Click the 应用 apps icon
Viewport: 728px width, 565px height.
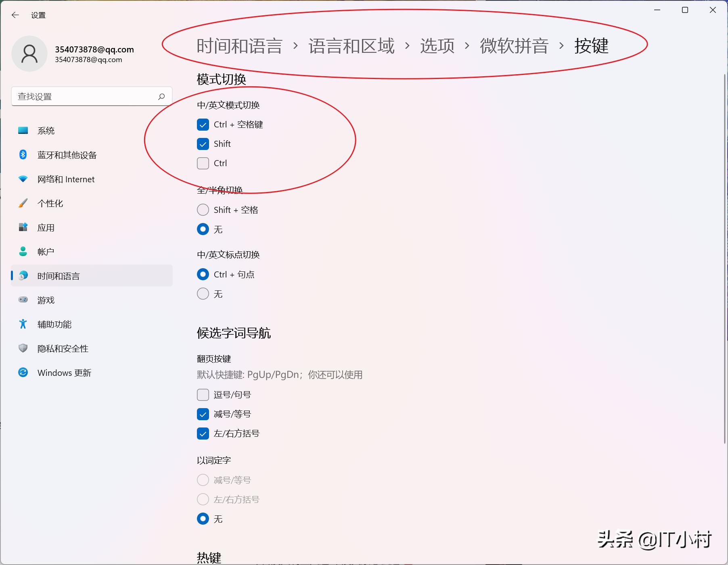point(23,227)
